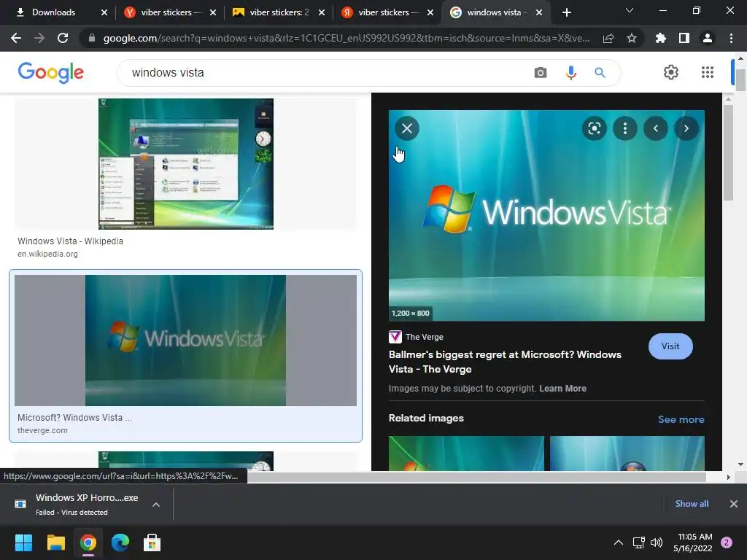Open the new tab plus button
This screenshot has height=560, width=747.
point(566,12)
